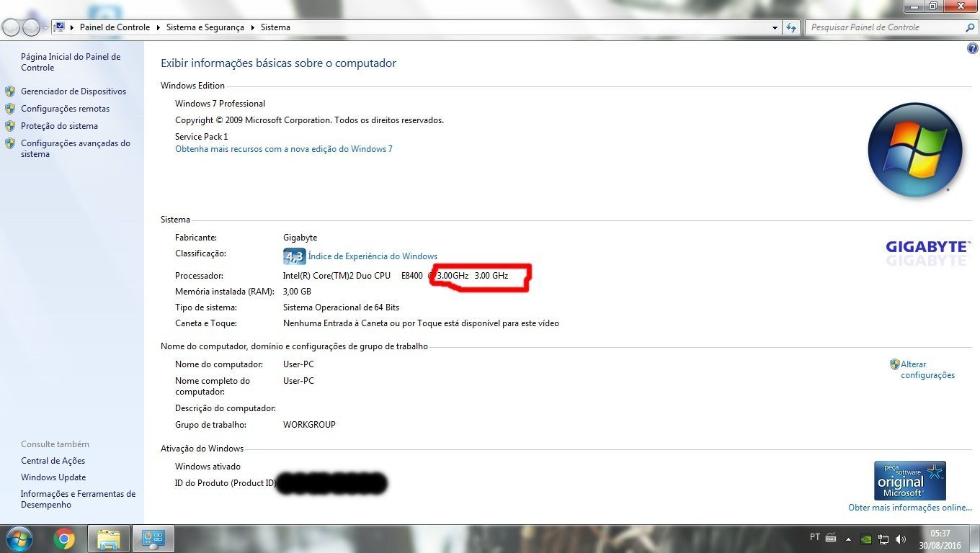Click the PT language indicator

click(x=815, y=537)
